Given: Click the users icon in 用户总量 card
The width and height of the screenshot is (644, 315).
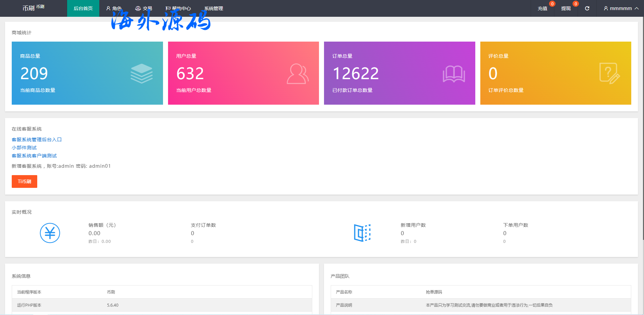Looking at the screenshot, I should coord(298,73).
